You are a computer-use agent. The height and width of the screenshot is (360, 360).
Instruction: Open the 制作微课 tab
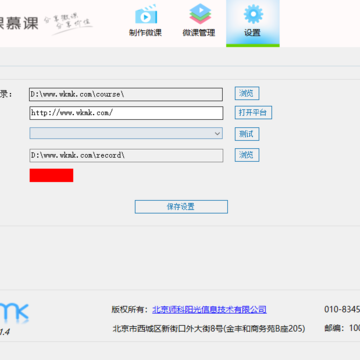[145, 21]
